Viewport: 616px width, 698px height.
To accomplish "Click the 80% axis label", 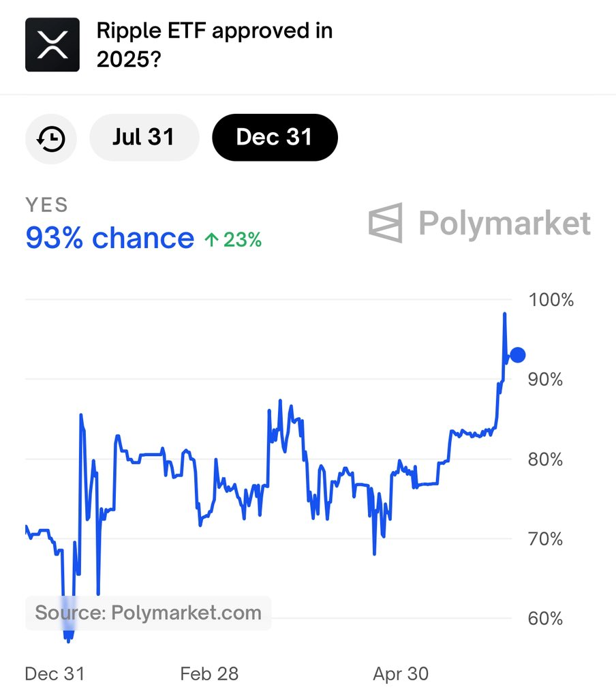I will click(x=545, y=459).
